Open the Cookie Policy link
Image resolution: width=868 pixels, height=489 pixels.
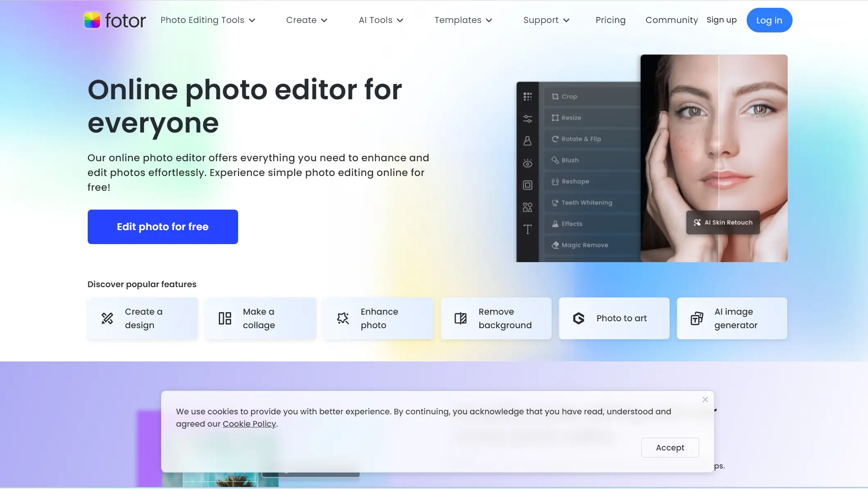tap(249, 424)
